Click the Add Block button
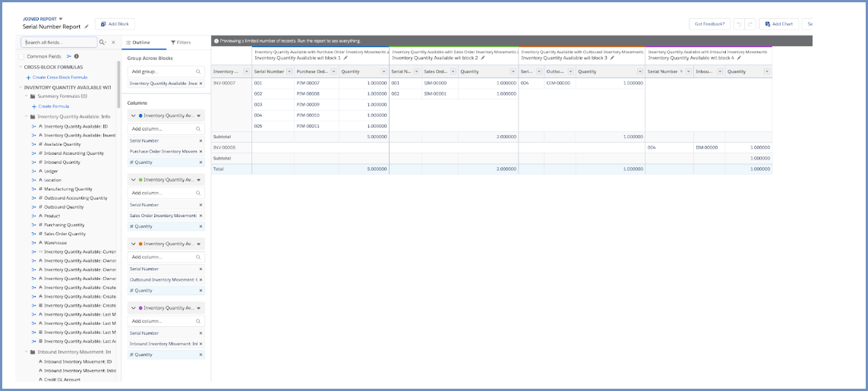This screenshot has width=868, height=391. [x=115, y=24]
